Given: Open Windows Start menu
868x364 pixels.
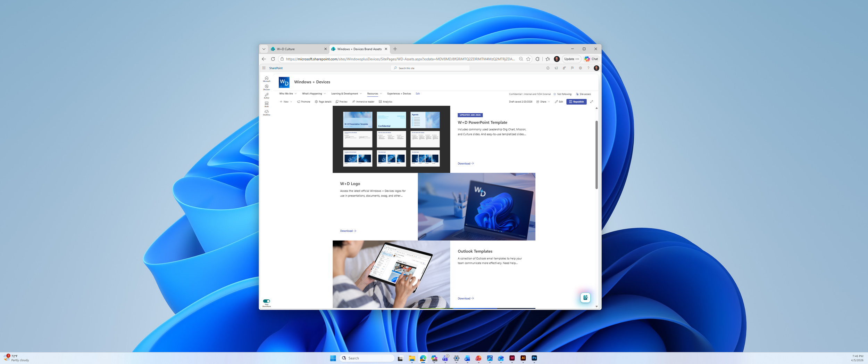Looking at the screenshot, I should [x=333, y=358].
